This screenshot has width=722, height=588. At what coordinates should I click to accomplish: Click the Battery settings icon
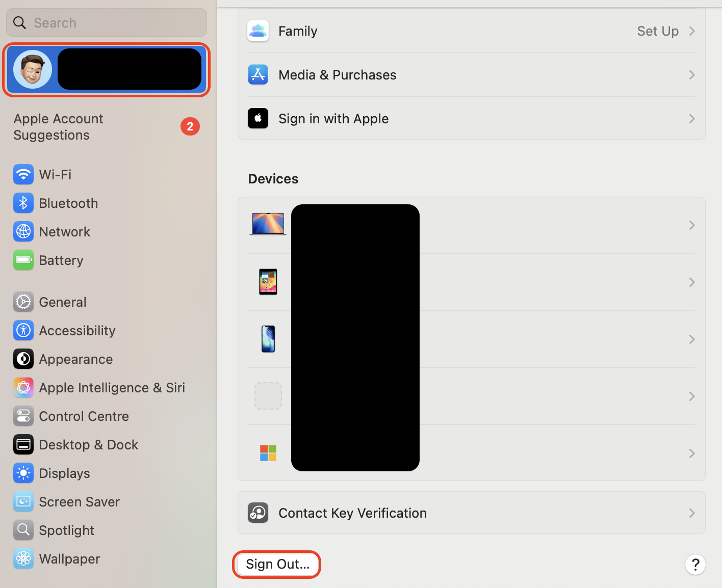[23, 260]
